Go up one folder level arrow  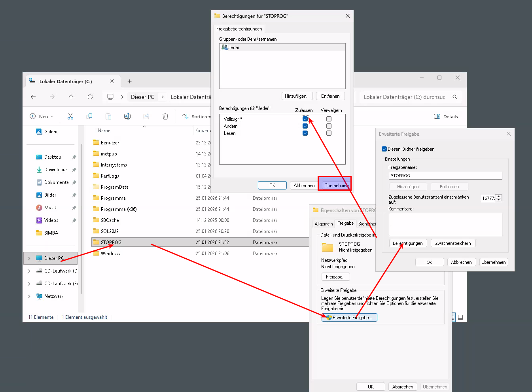[71, 97]
